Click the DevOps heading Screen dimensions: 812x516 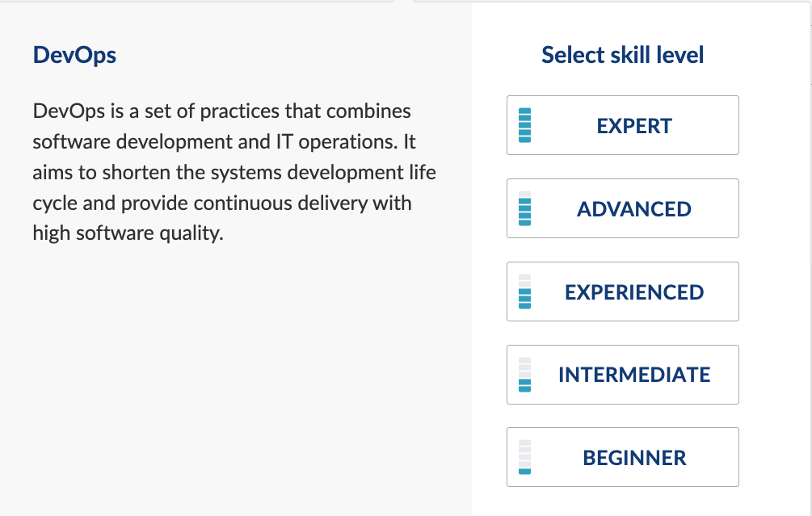pos(74,55)
